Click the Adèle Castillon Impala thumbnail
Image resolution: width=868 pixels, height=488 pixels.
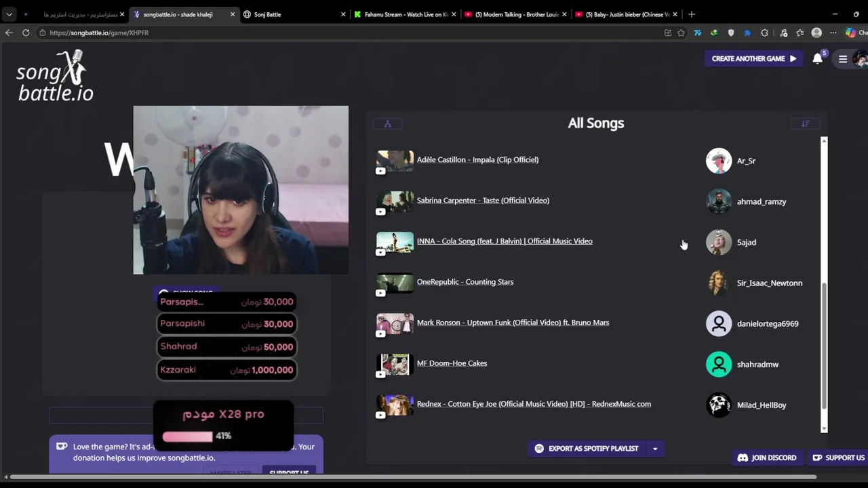point(395,161)
